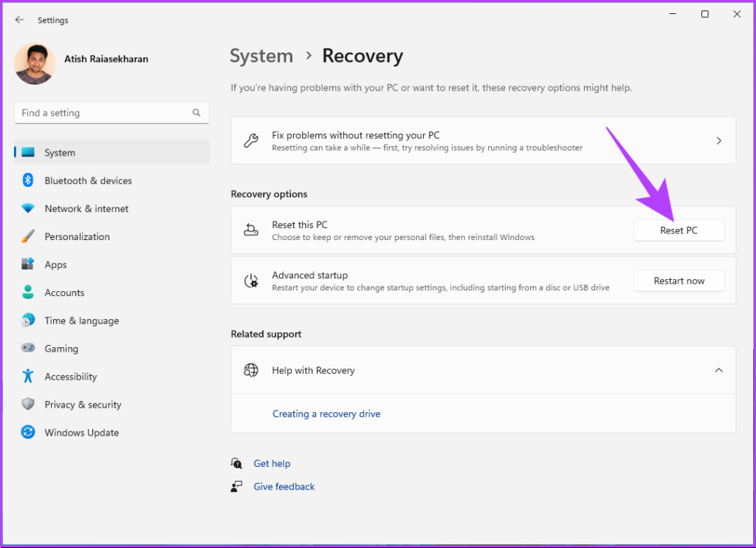Expand Fix problems without resetting chevron

click(718, 140)
